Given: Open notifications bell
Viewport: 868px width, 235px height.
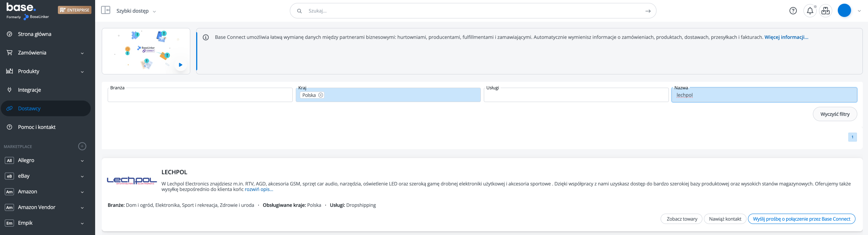Looking at the screenshot, I should pos(810,11).
